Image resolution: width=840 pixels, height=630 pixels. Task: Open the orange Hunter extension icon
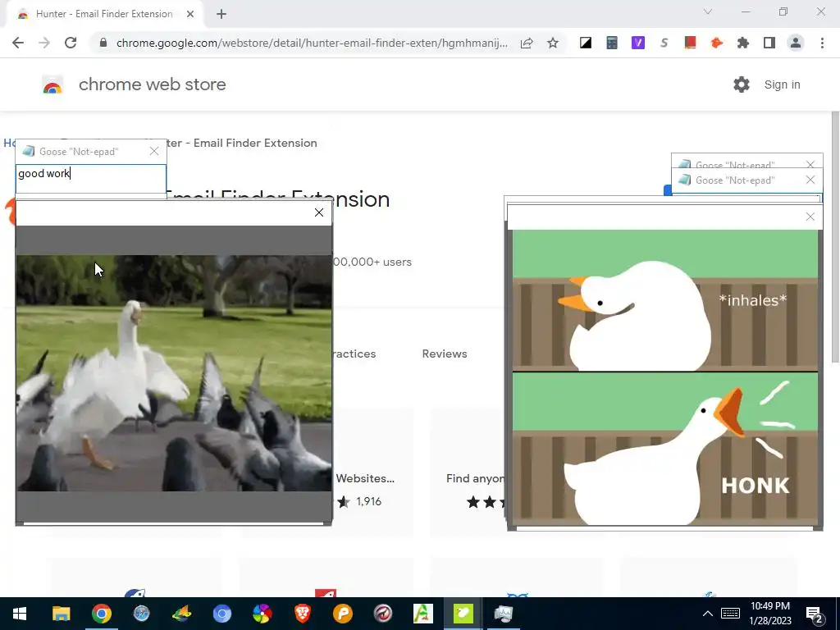716,43
